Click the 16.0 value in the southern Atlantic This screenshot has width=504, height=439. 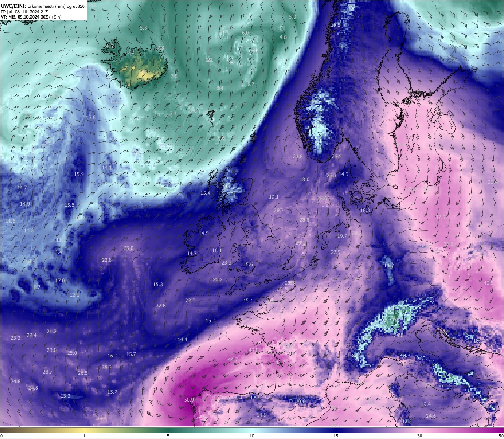click(x=112, y=356)
